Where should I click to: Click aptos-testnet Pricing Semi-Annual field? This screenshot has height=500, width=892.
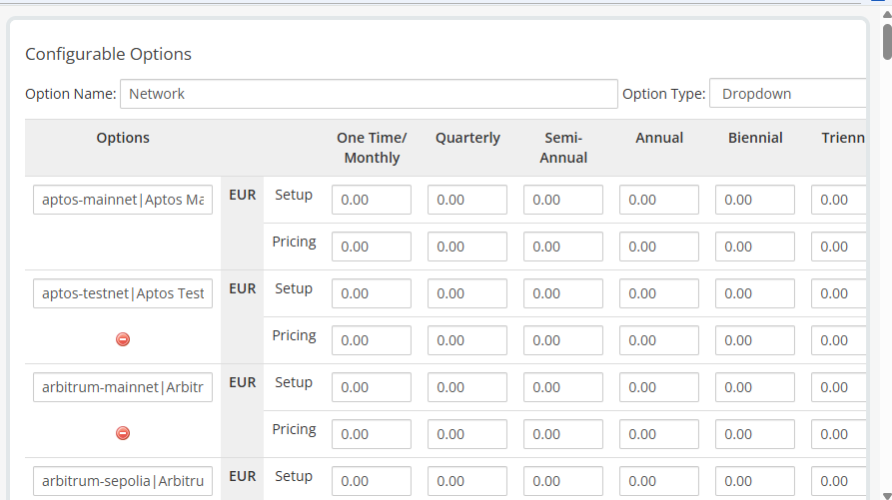pos(563,341)
